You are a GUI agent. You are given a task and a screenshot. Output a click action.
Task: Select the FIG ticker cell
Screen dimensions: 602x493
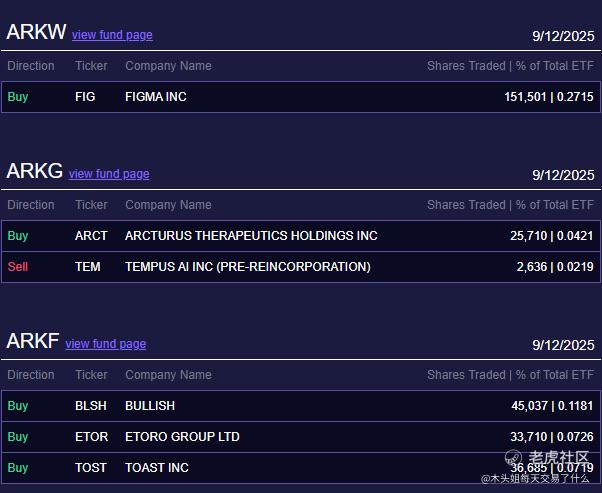(x=85, y=97)
